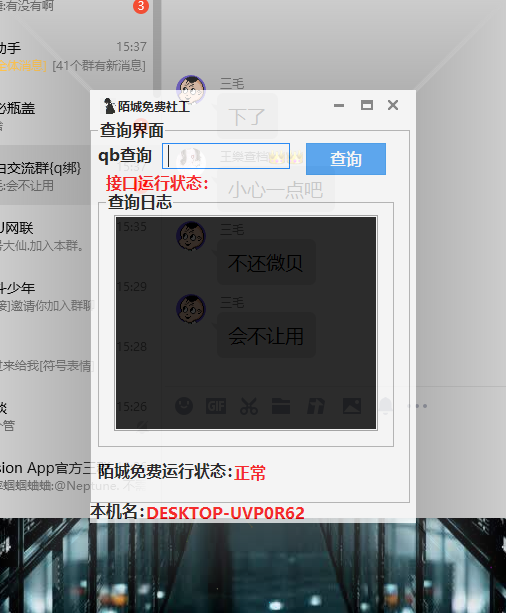
Task: Open the 少年 group invite conversation
Action: tap(45, 296)
